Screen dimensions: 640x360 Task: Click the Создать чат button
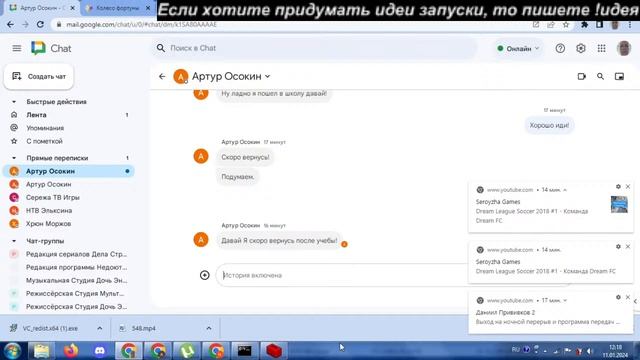(39, 76)
